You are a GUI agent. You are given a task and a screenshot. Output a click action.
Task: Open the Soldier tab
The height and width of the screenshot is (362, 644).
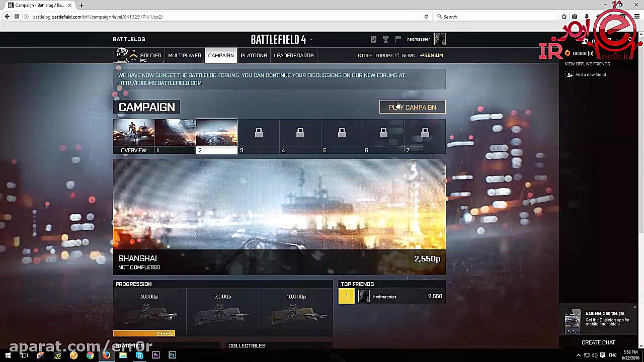(x=150, y=55)
